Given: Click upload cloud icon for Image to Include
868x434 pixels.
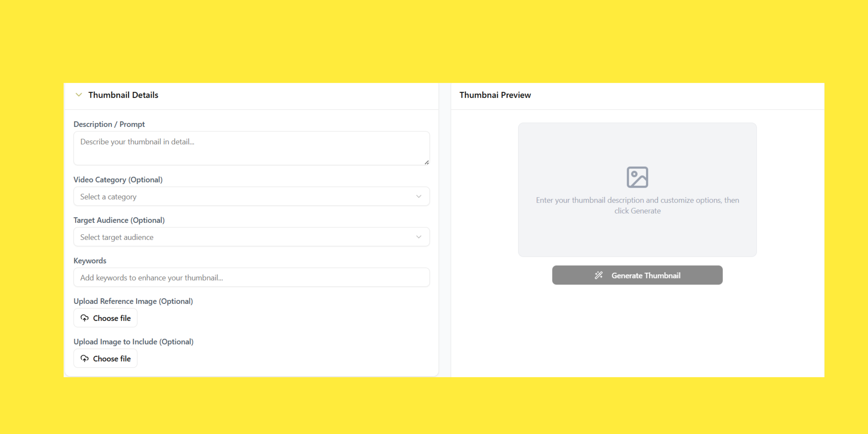Looking at the screenshot, I should coord(85,358).
